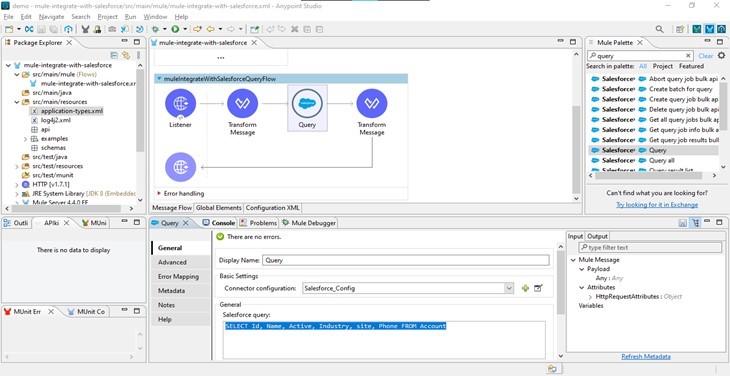Click the New wizard toolbar icon
The height and width of the screenshot is (376, 730).
[9, 29]
